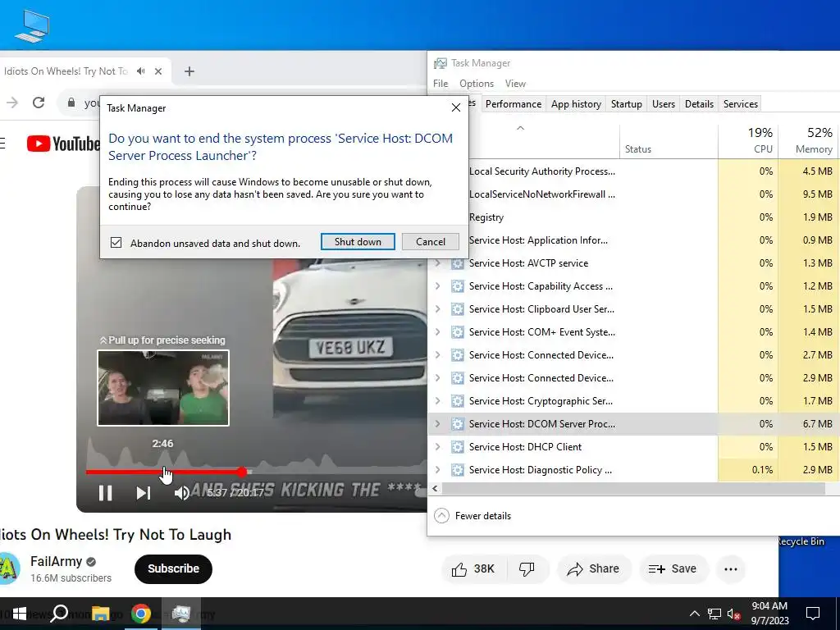This screenshot has height=630, width=840.
Task: Dislike the YouTube video
Action: [527, 569]
